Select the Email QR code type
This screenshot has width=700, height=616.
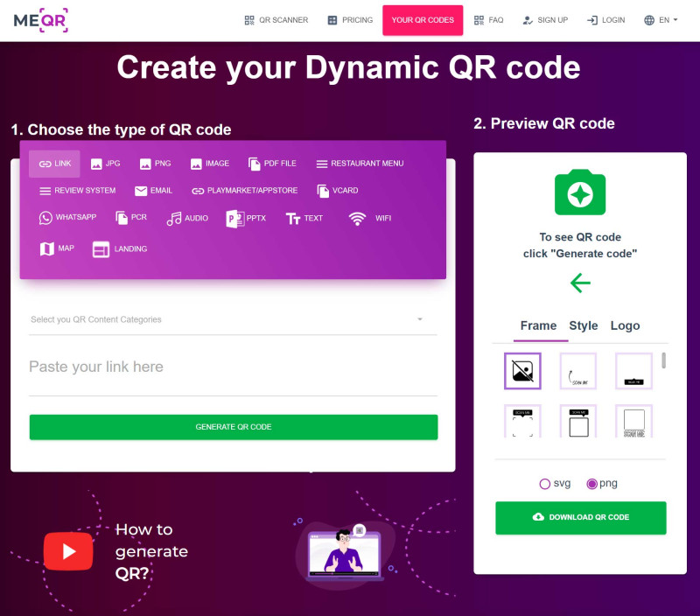153,191
